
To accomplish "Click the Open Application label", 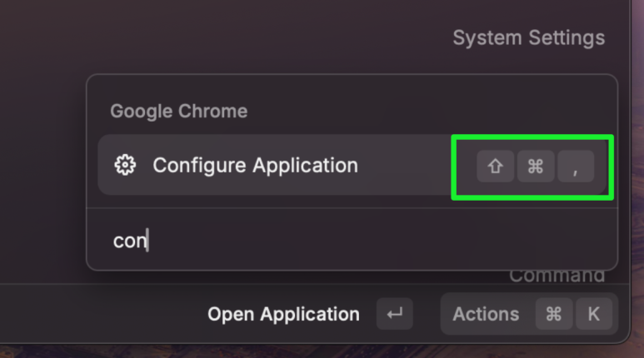I will pyautogui.click(x=283, y=314).
